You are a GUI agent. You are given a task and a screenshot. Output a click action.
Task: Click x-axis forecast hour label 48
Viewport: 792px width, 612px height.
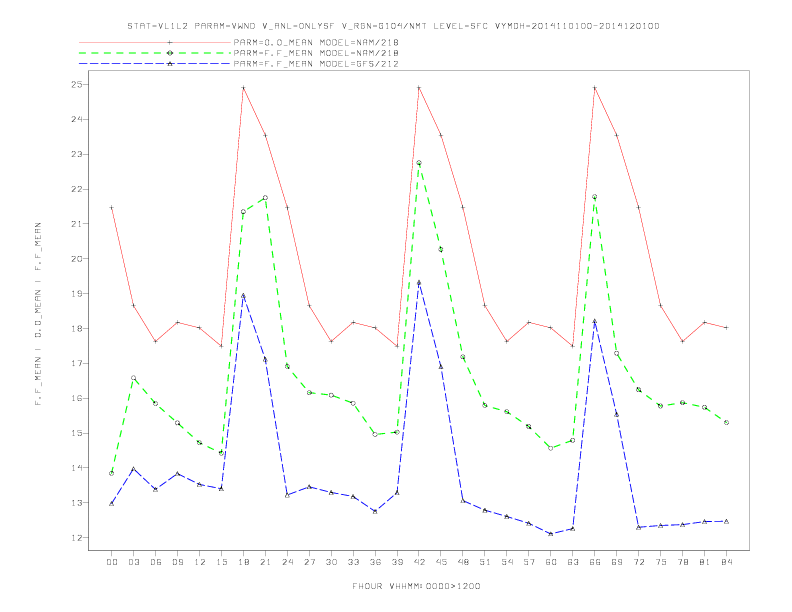pos(463,562)
